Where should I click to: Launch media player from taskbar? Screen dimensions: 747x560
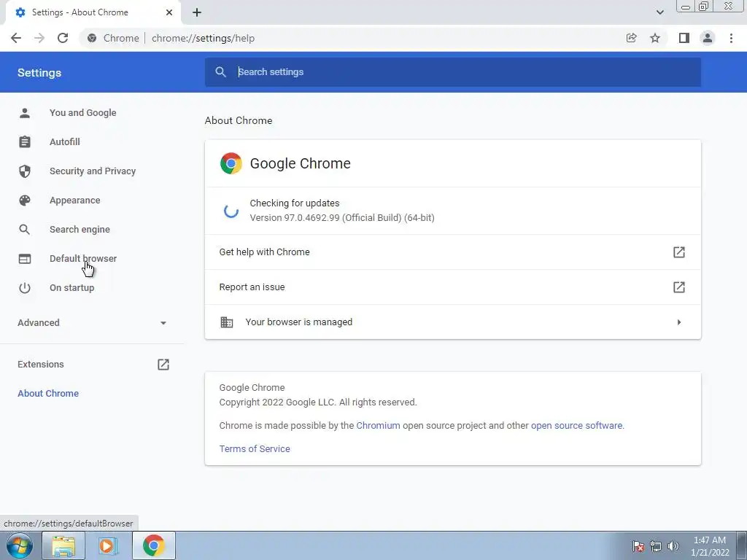[x=108, y=545]
